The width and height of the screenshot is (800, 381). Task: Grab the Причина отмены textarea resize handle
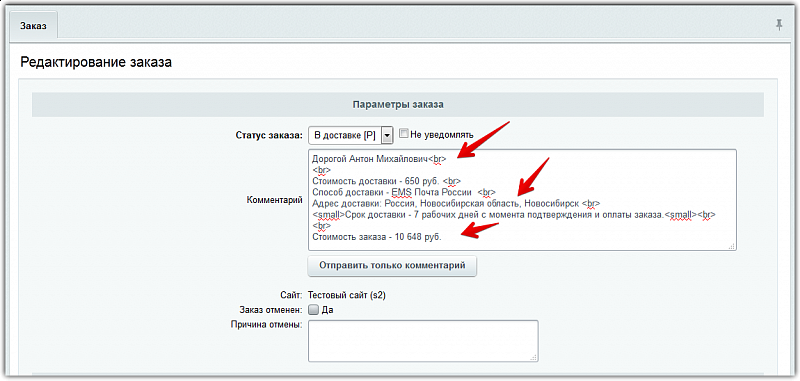click(534, 357)
